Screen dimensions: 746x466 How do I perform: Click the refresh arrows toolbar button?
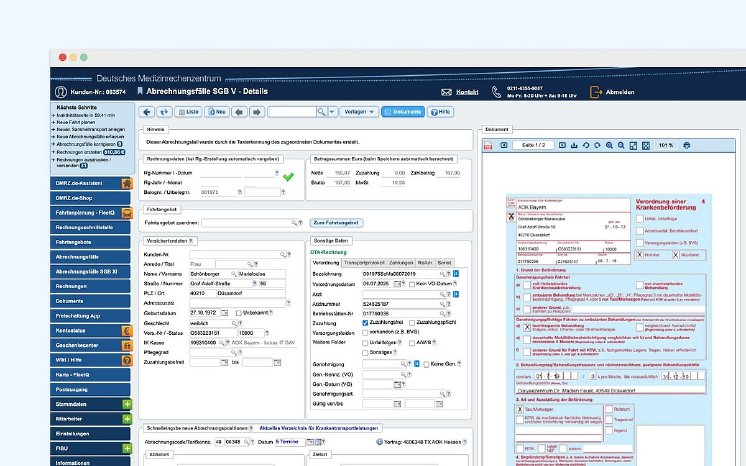pos(164,112)
